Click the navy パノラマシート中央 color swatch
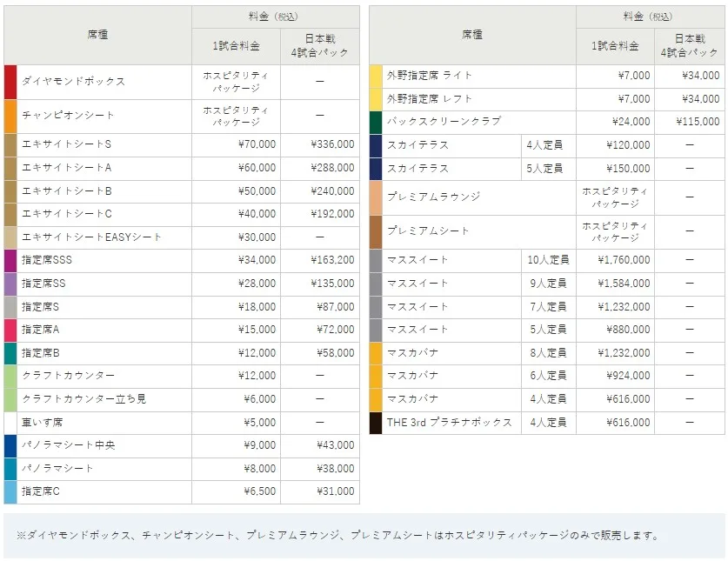The height and width of the screenshot is (561, 728). (10, 445)
